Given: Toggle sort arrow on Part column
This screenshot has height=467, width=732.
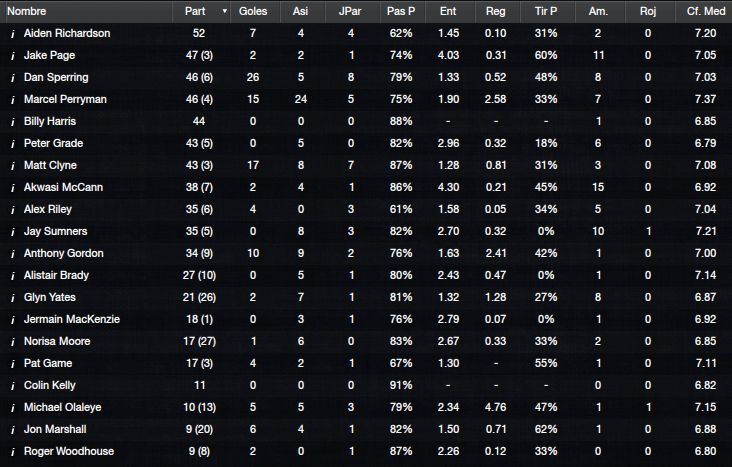Looking at the screenshot, I should point(225,11).
